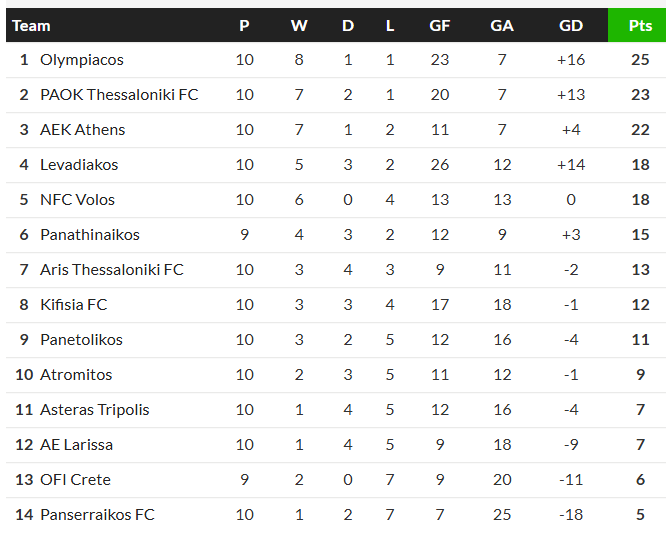Click the Team column header

click(x=31, y=26)
